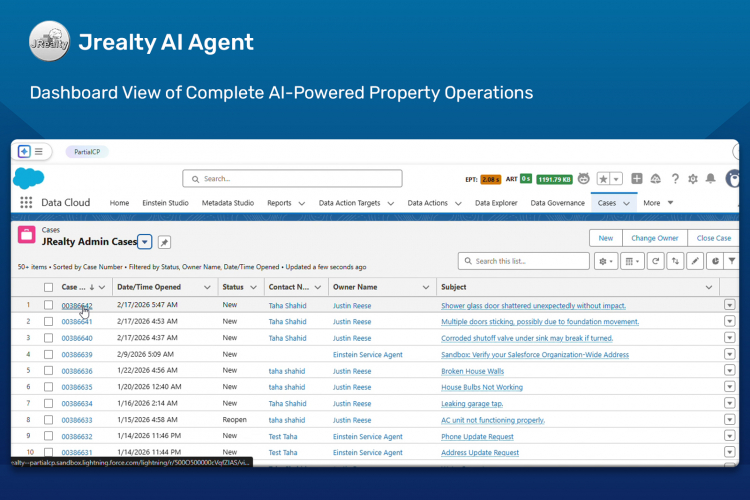Click the Edit List pencil icon
The width and height of the screenshot is (750, 500).
[x=695, y=261]
